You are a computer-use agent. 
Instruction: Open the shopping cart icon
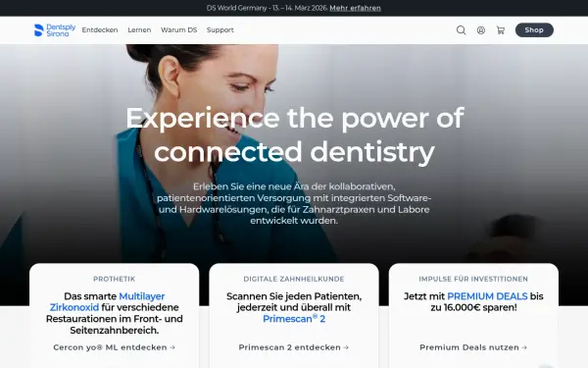click(x=501, y=30)
